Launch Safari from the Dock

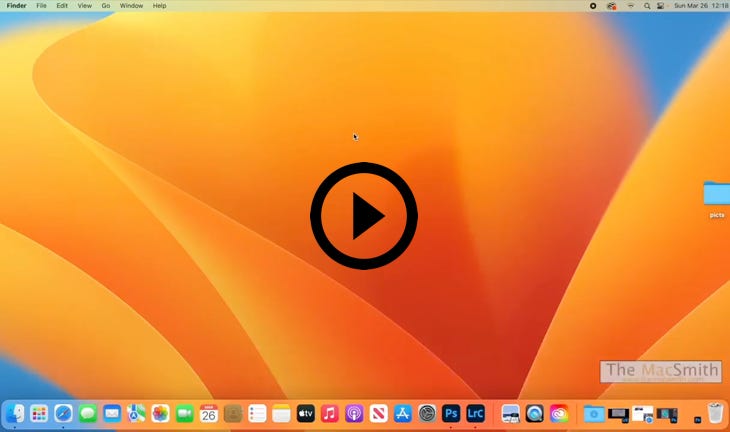coord(63,413)
